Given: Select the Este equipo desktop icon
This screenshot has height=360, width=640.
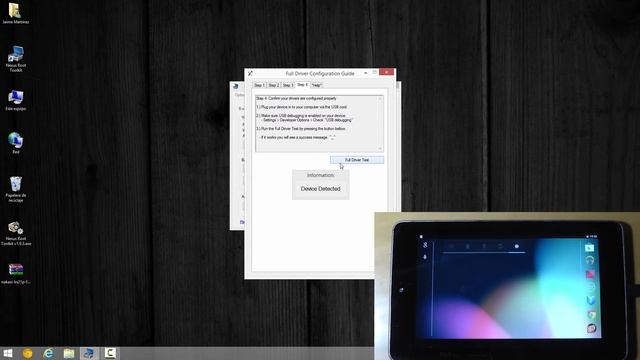Looking at the screenshot, I should click(x=16, y=100).
